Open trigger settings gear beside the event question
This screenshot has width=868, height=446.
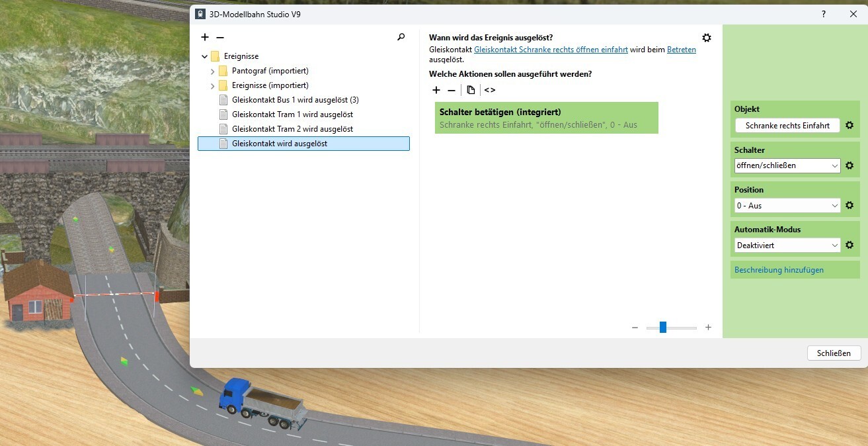click(707, 38)
